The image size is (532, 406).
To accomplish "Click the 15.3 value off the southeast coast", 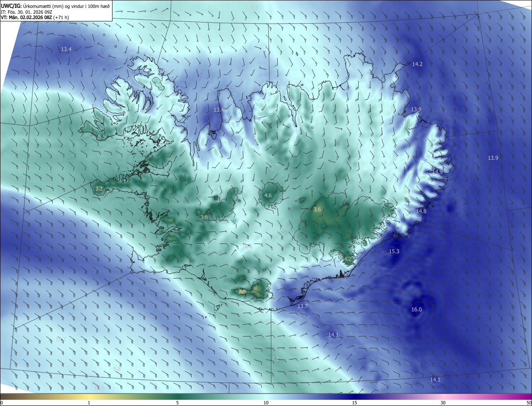I will pos(394,252).
